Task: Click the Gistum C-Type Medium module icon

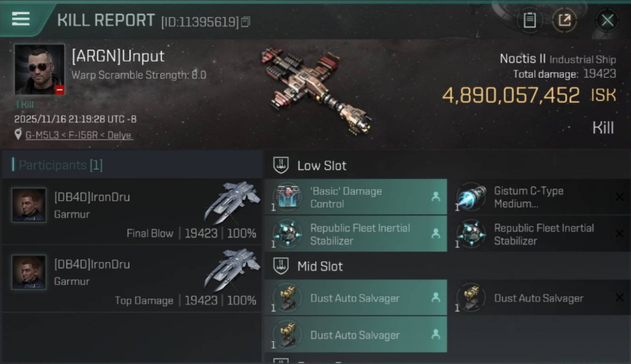Action: [x=471, y=197]
